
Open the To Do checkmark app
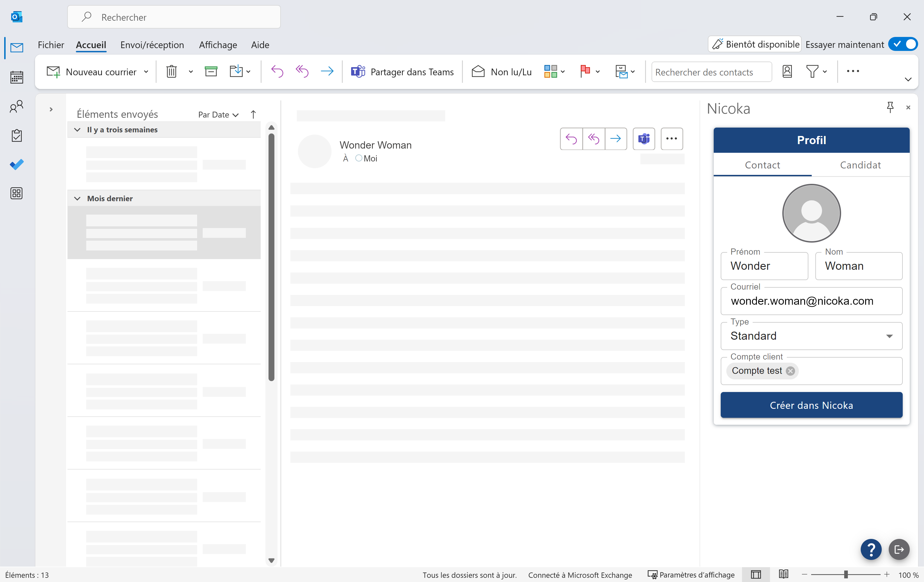coord(17,165)
